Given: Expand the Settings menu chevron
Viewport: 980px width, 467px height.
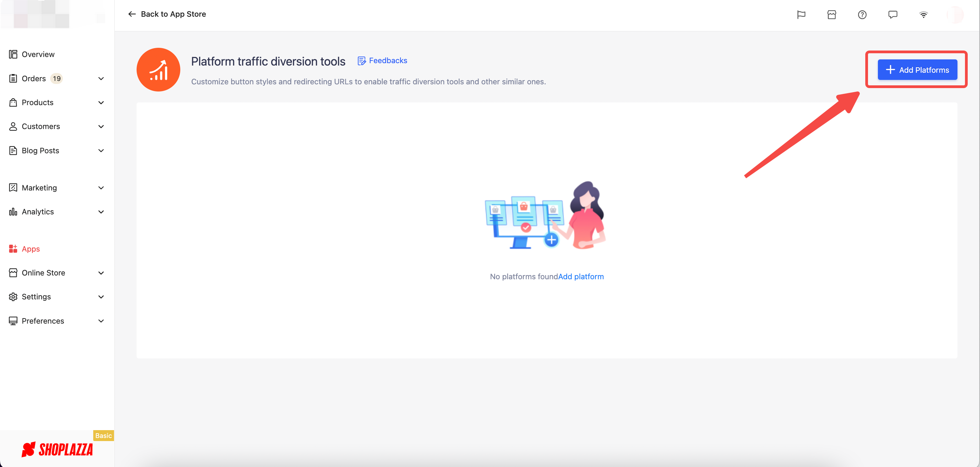Looking at the screenshot, I should pos(101,297).
